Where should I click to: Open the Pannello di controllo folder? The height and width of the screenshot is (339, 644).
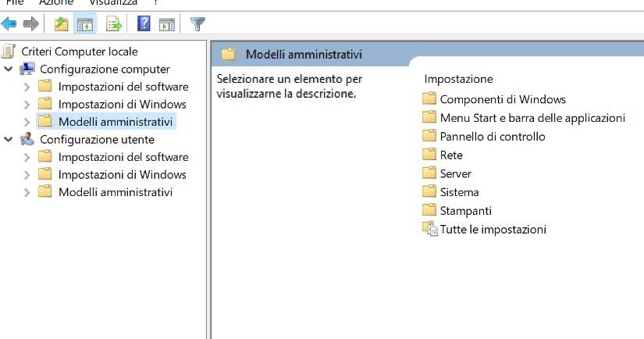pos(492,136)
